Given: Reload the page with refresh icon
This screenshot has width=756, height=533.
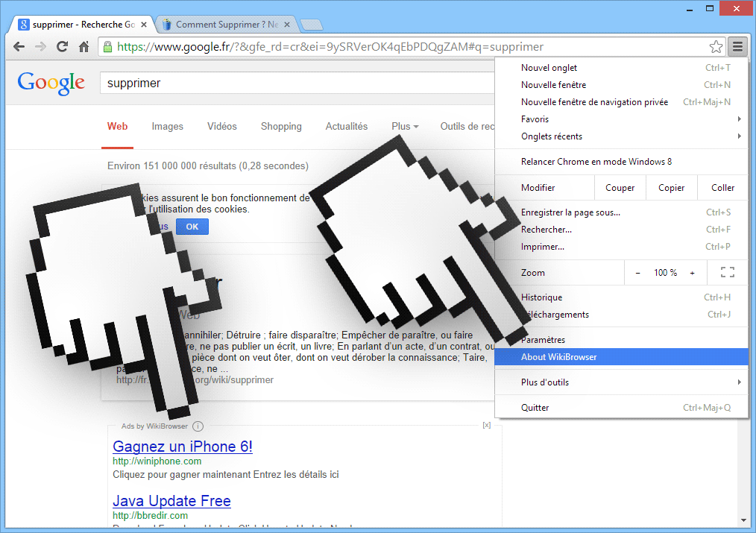Looking at the screenshot, I should coord(62,47).
